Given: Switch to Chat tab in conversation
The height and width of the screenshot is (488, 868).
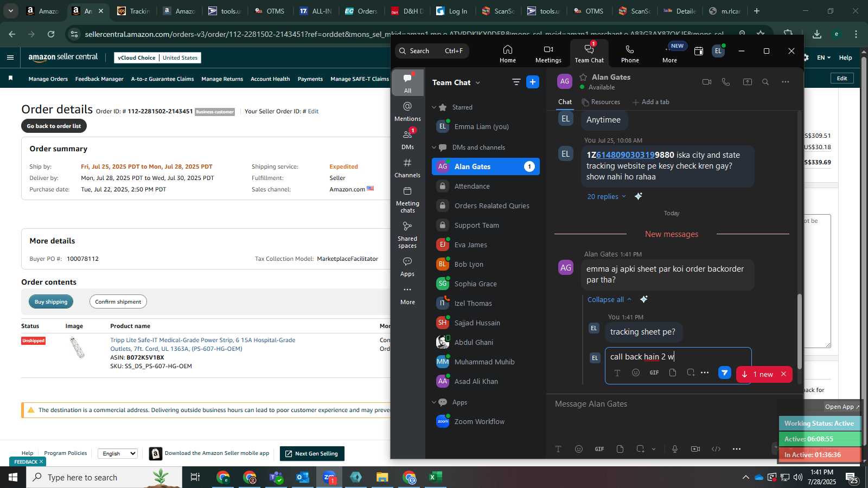Looking at the screenshot, I should click(565, 102).
